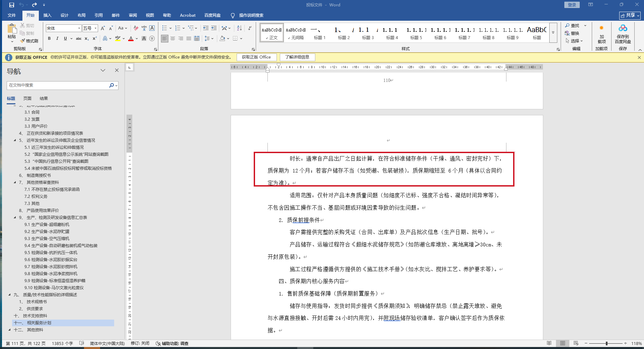
Task: Click the increase font size icon
Action: tap(103, 28)
